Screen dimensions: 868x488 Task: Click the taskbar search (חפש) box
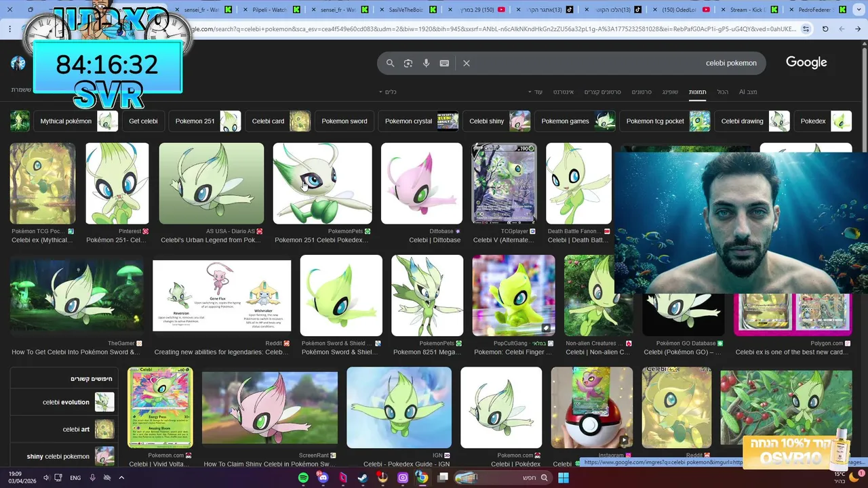(x=502, y=478)
